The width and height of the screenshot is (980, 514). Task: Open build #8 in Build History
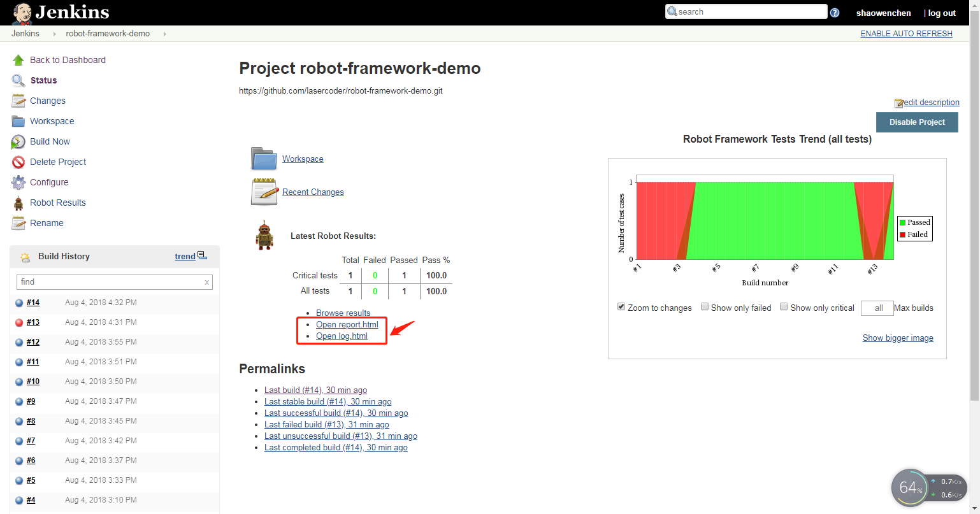(31, 421)
